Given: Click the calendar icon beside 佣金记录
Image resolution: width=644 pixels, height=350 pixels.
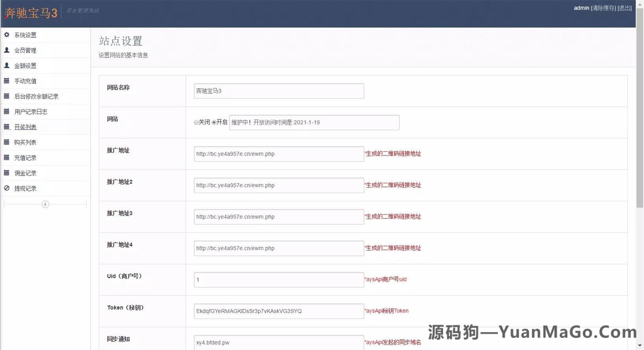Looking at the screenshot, I should tap(6, 172).
